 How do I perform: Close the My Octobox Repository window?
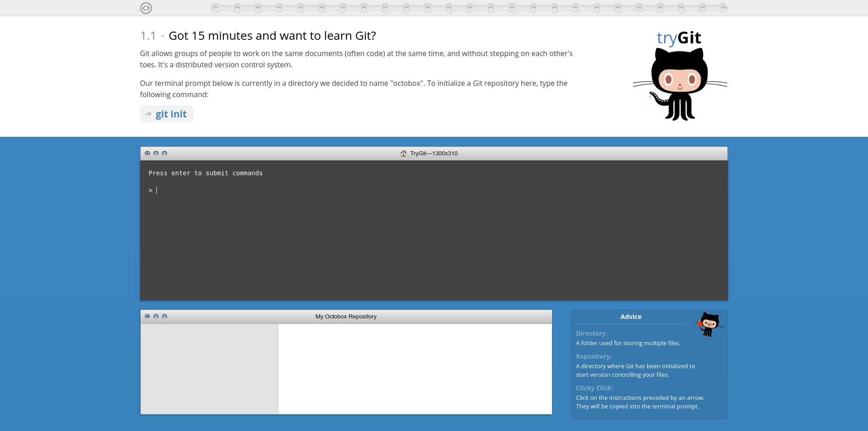(x=147, y=317)
